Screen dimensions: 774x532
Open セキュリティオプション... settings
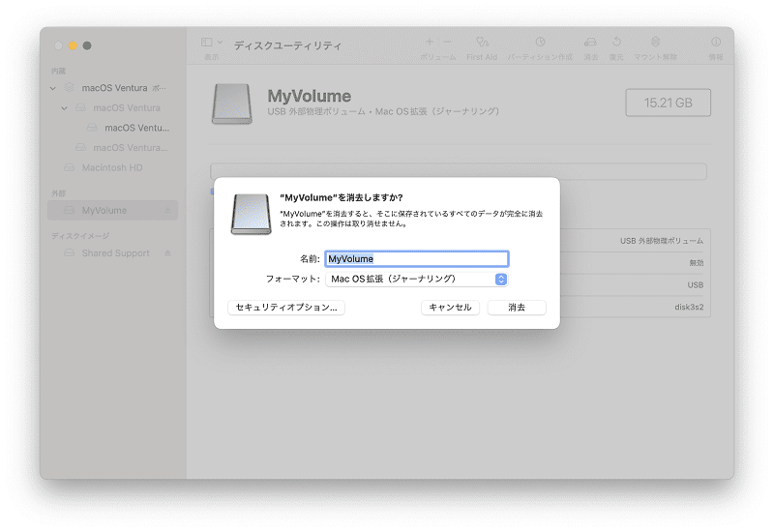point(286,307)
